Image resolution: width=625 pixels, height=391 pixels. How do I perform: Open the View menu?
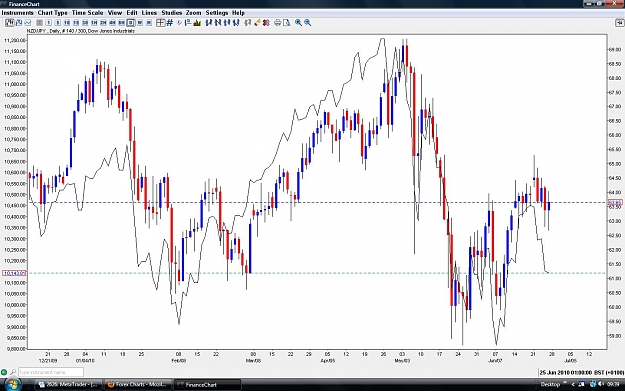pos(115,13)
